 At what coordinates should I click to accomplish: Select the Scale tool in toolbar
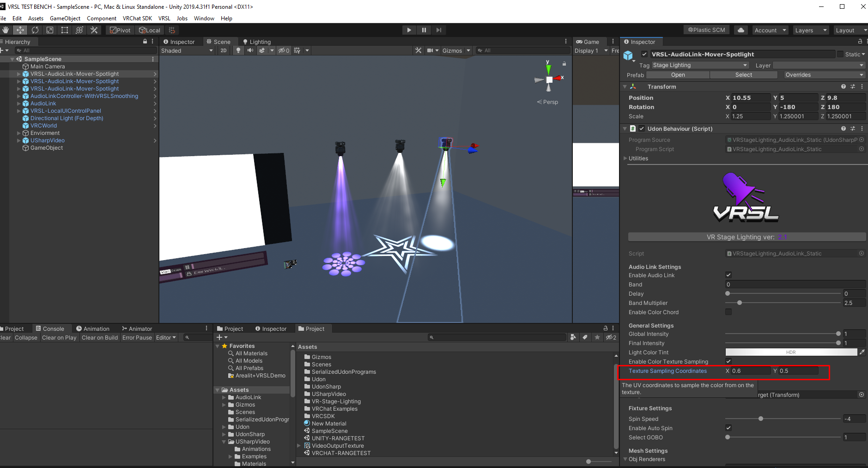click(x=50, y=30)
